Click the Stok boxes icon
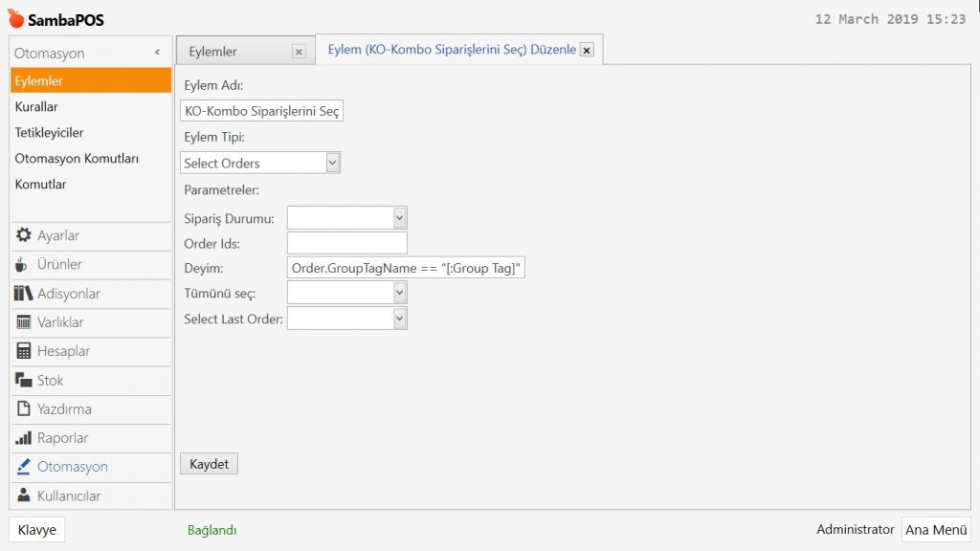Viewport: 980px width, 551px height. [x=24, y=381]
